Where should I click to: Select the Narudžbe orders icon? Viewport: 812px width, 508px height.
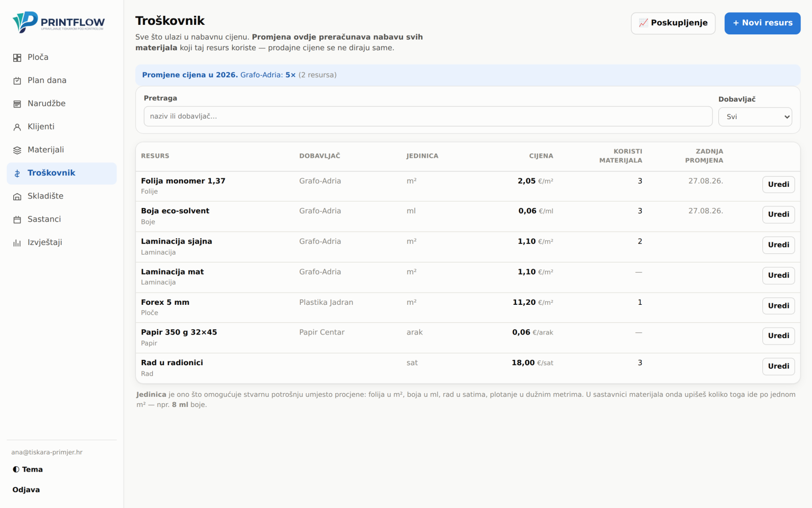click(x=17, y=104)
